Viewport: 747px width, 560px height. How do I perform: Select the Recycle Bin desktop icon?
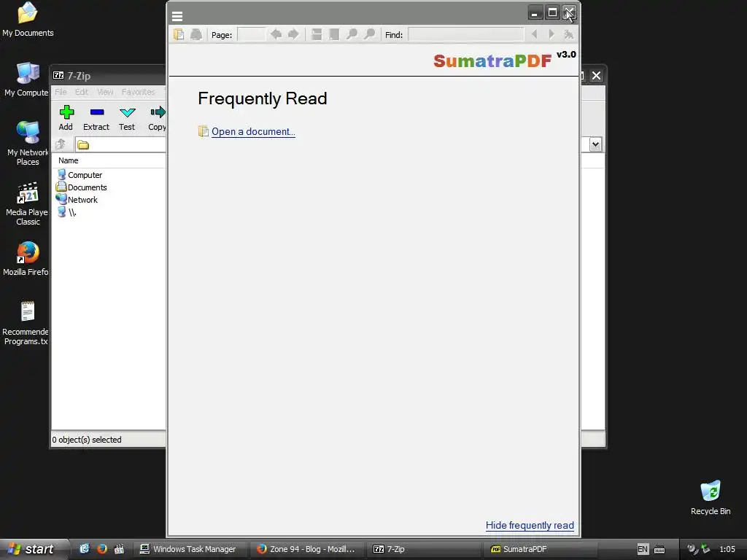(711, 498)
